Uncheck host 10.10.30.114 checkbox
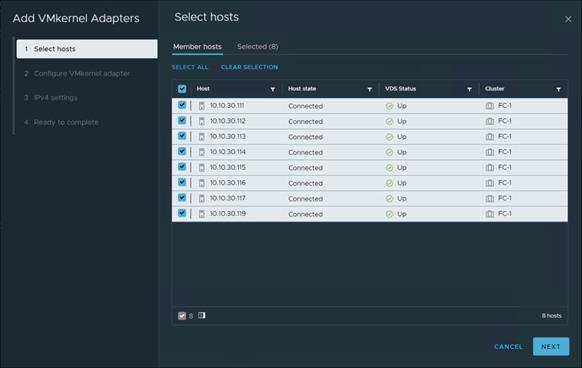This screenshot has height=368, width=582. 182,151
